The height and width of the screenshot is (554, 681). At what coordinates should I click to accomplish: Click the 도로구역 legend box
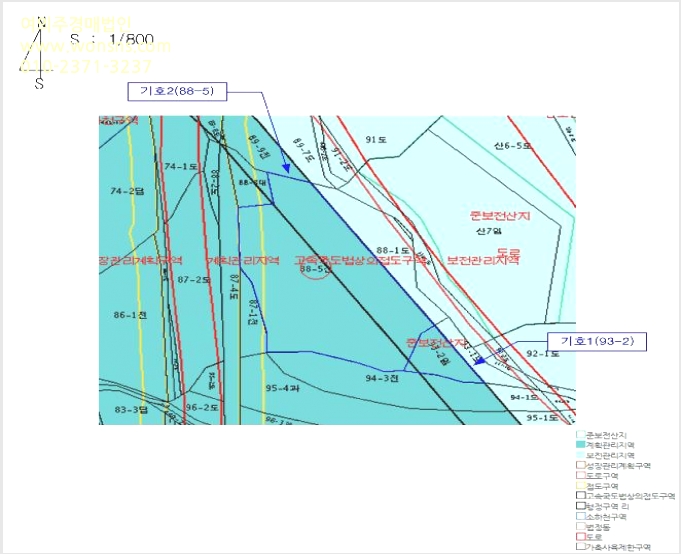point(581,475)
